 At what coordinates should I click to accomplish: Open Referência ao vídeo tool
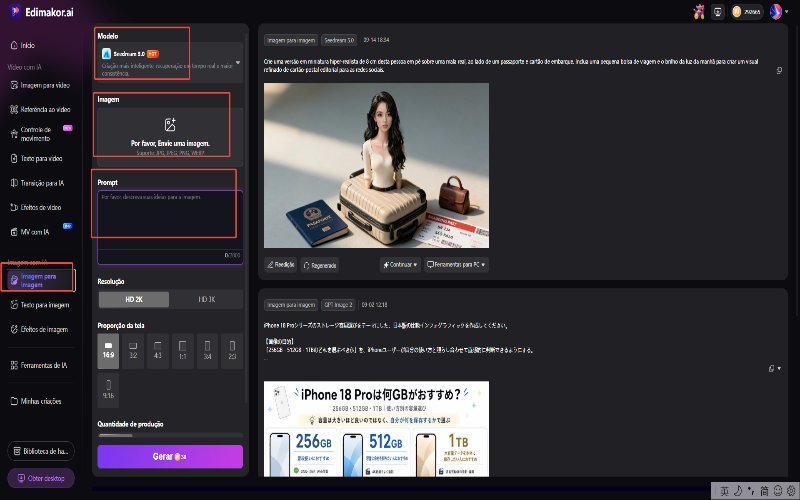(40, 109)
